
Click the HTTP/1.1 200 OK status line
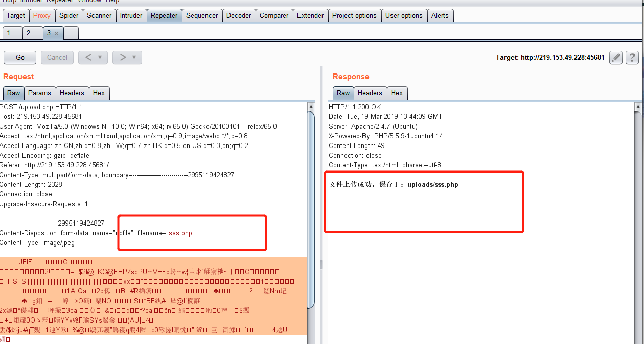pos(355,107)
